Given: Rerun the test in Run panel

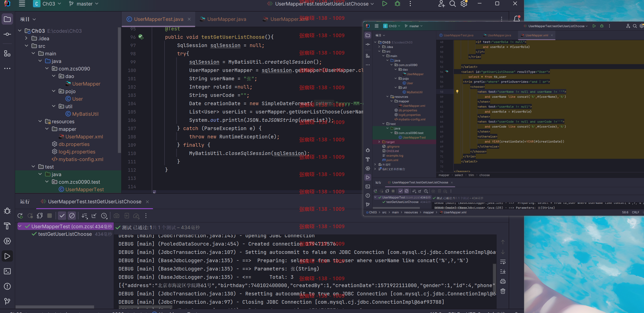Looking at the screenshot, I should point(20,216).
